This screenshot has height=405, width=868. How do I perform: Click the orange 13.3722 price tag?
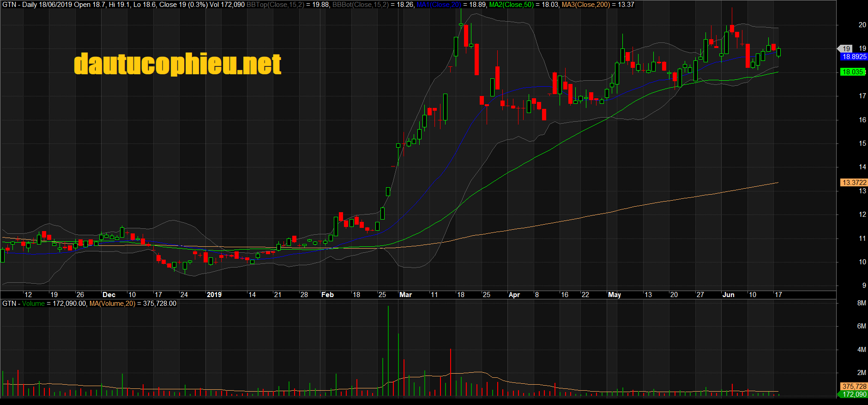pyautogui.click(x=854, y=183)
